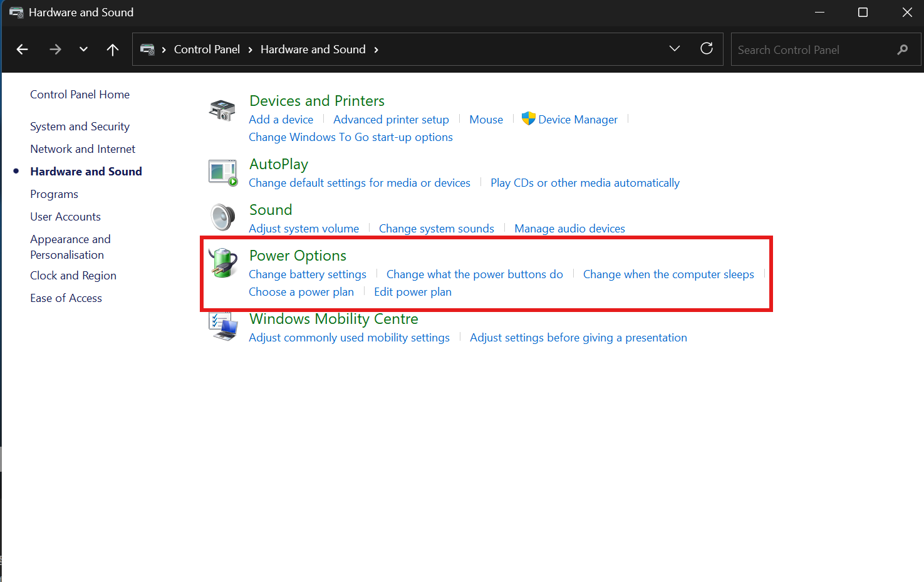Open the Windows Mobility Centre icon
Screen dimensions: 924x582
pos(223,326)
